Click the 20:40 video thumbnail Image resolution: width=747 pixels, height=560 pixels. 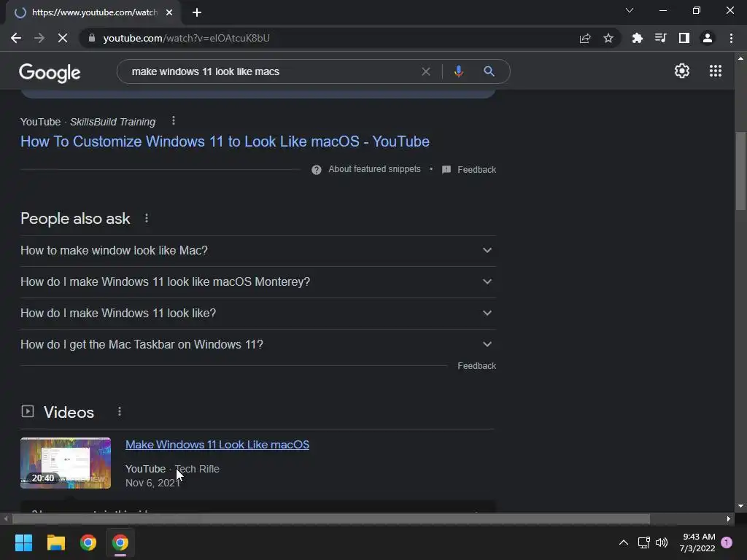[x=66, y=463]
